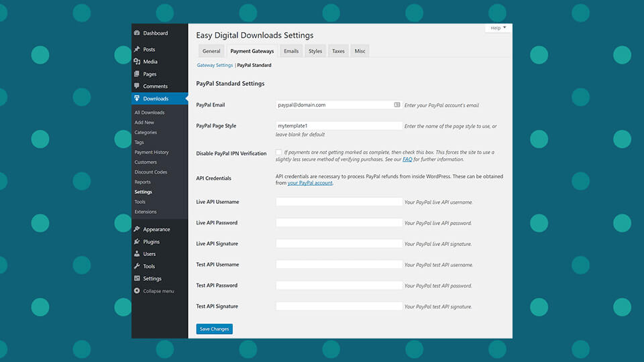Check Disable PayPal IPN Verification box
This screenshot has width=644, height=362.
(278, 152)
